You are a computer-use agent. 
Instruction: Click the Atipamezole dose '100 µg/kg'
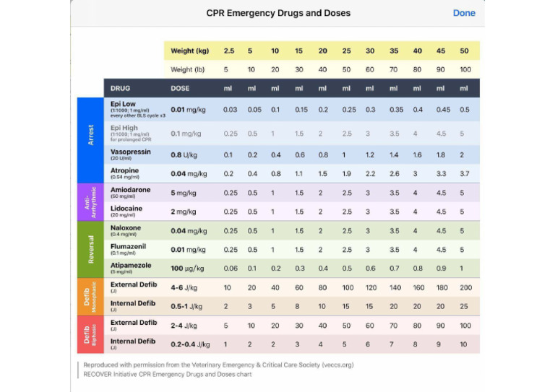[187, 269]
